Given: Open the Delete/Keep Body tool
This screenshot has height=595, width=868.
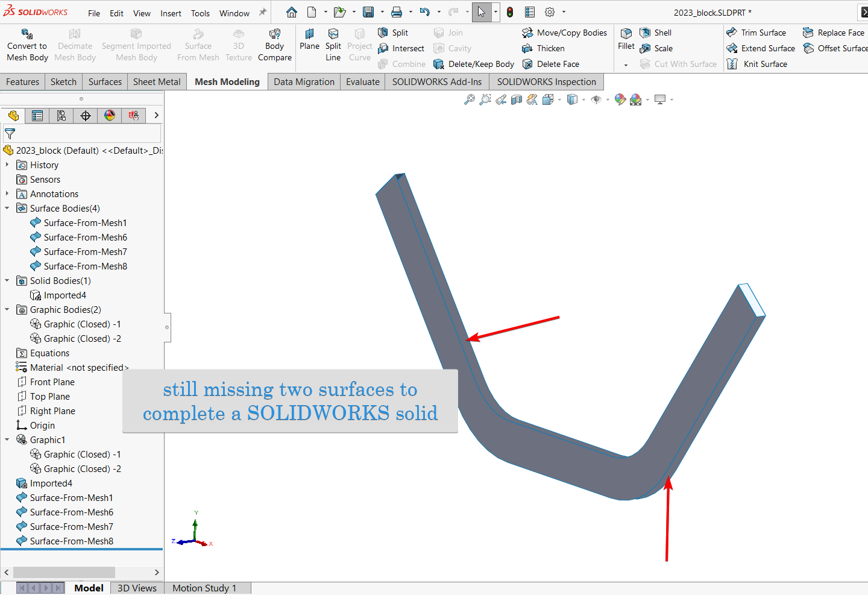Looking at the screenshot, I should 474,64.
